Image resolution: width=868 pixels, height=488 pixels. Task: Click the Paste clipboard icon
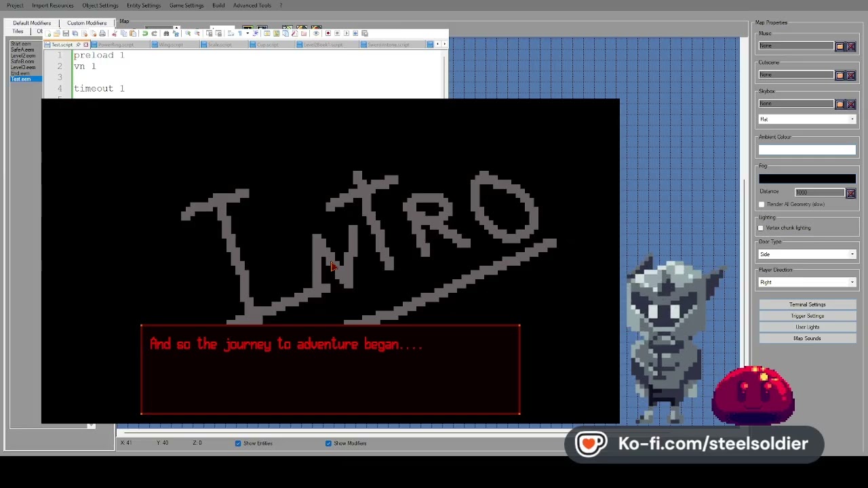(133, 33)
